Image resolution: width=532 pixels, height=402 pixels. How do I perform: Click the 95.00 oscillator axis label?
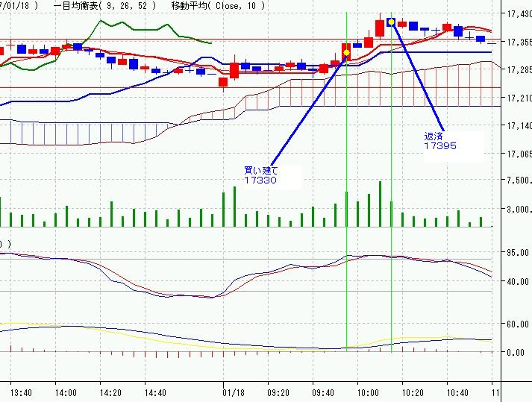(x=517, y=253)
